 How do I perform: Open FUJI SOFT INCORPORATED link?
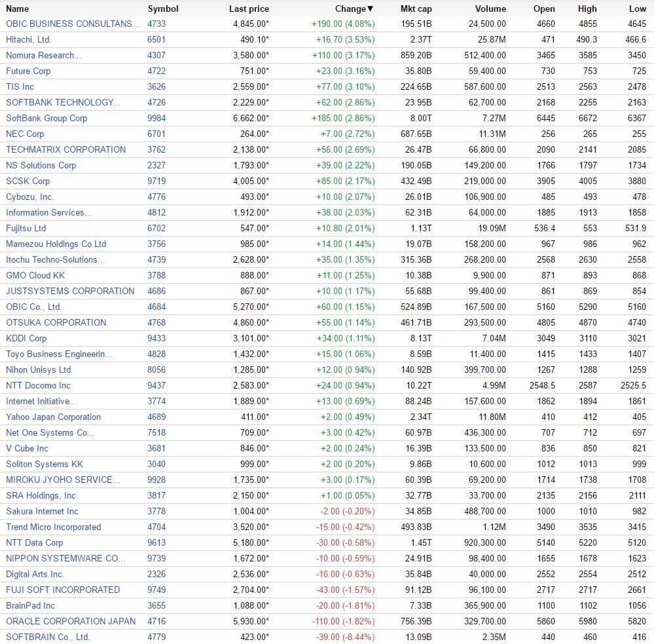63,590
